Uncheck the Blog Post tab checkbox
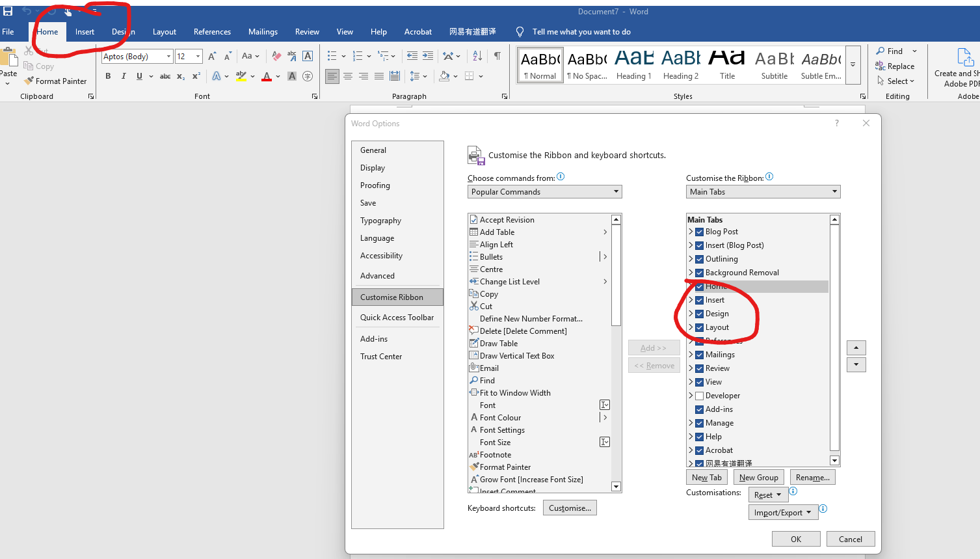The image size is (980, 559). pos(699,232)
